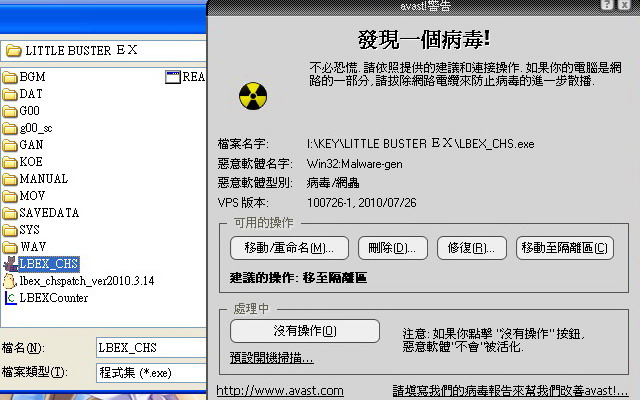This screenshot has height=400, width=640.
Task: Select the MANUAL folder icon
Action: pyautogui.click(x=10, y=179)
